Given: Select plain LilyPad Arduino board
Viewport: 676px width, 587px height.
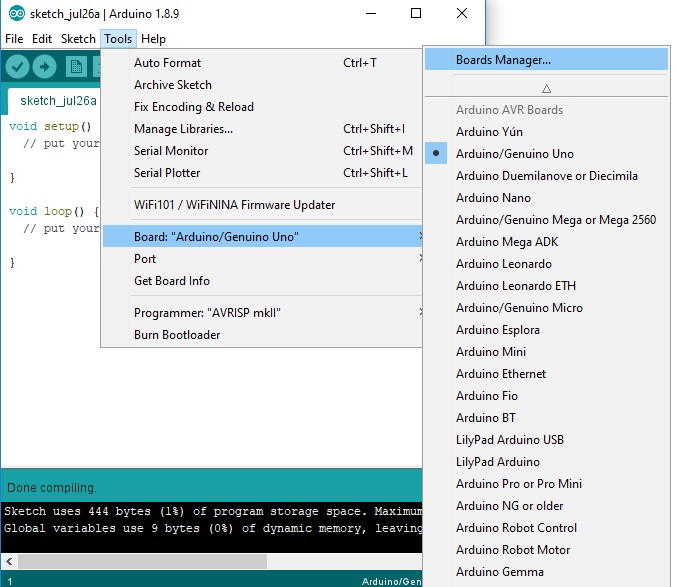Looking at the screenshot, I should (x=546, y=462).
